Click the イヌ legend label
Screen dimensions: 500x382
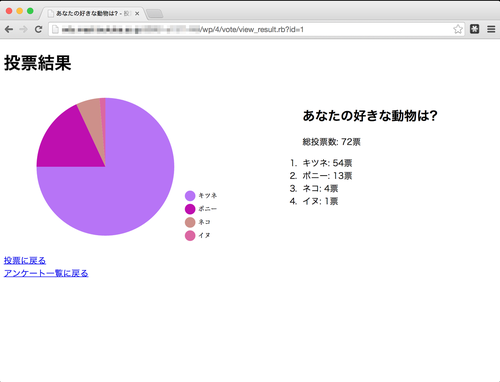204,235
